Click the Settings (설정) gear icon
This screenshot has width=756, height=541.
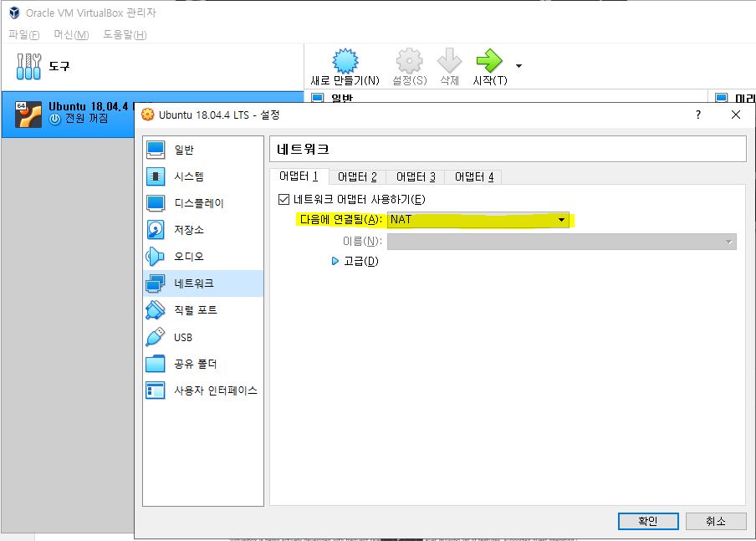tap(409, 61)
